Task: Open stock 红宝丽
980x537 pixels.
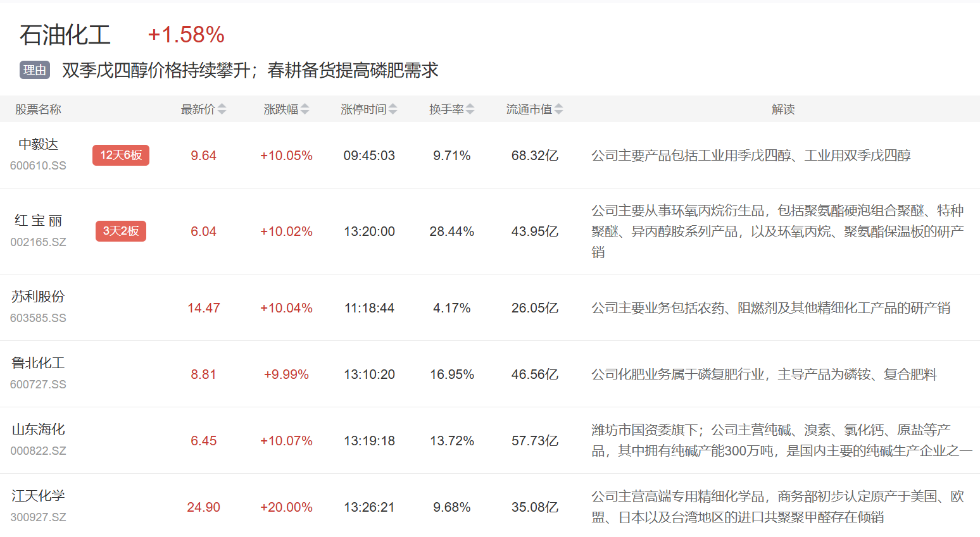Action: coord(38,221)
